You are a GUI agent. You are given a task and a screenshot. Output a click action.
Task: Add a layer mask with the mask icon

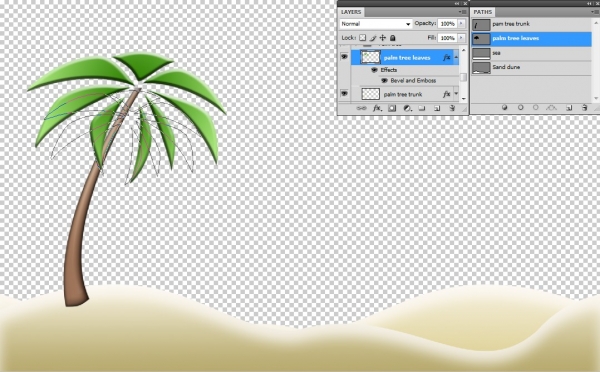[392, 108]
